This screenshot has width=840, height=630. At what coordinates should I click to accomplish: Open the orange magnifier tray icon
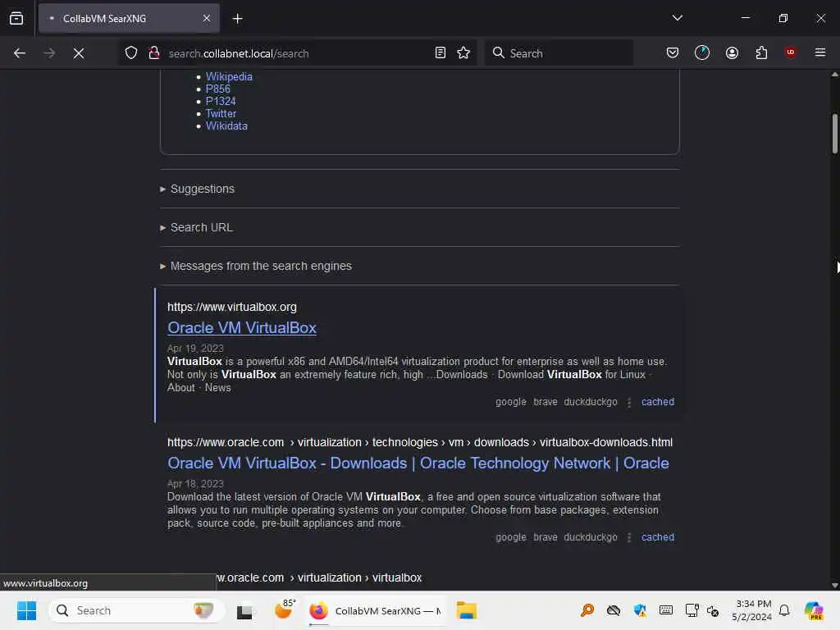tap(587, 610)
